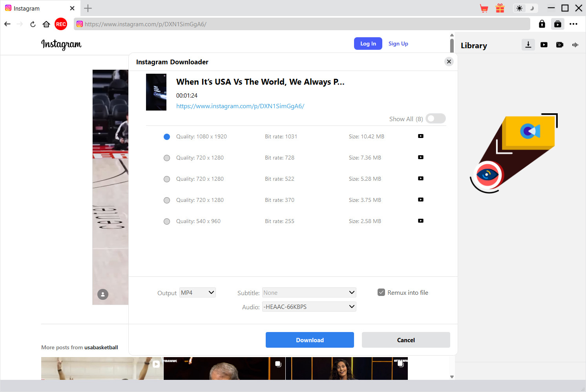This screenshot has height=392, width=586.
Task: Open the three-dots more menu
Action: pos(573,24)
